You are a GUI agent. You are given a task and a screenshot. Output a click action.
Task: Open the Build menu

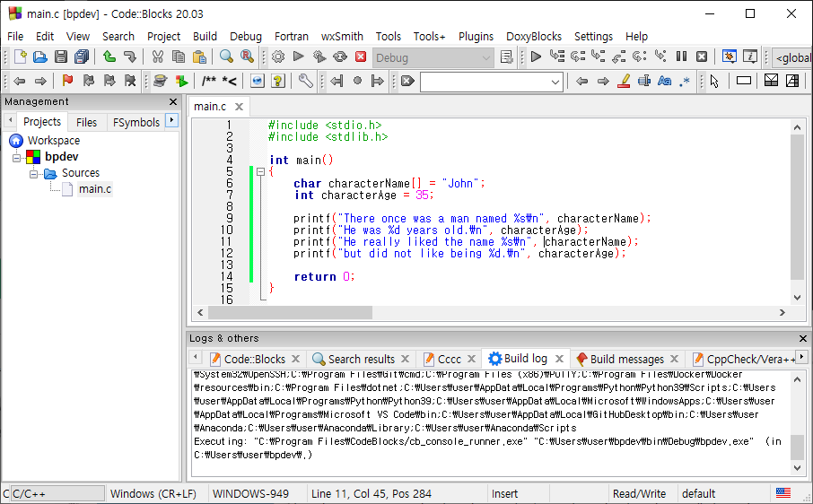pos(205,36)
